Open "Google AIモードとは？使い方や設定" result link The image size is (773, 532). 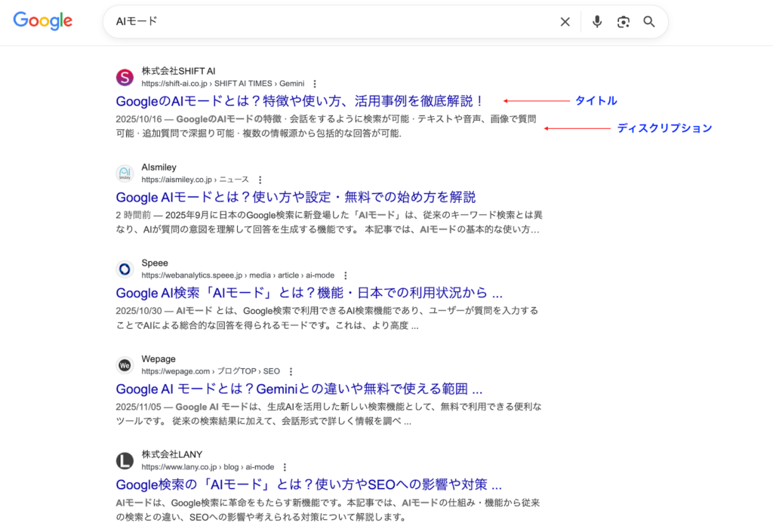click(295, 197)
